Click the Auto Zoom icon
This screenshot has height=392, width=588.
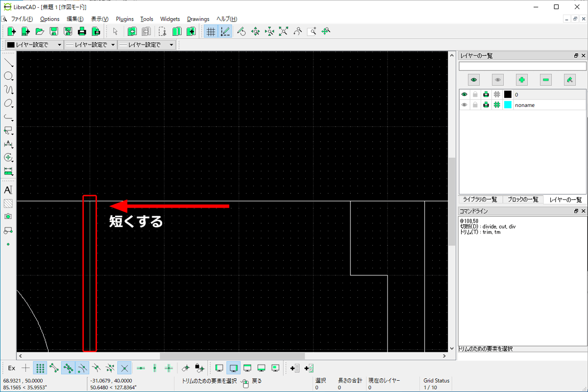coord(283,31)
